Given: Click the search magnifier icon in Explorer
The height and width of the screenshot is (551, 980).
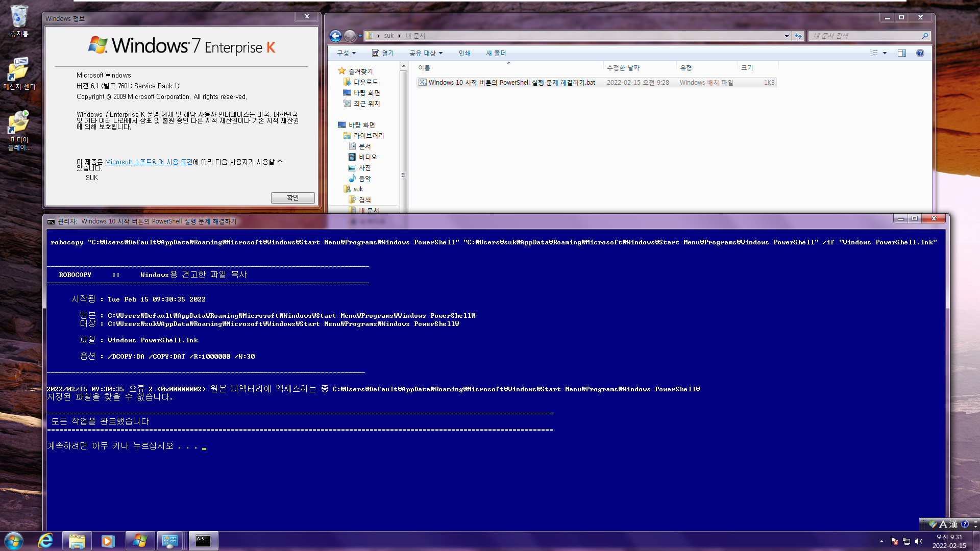Looking at the screenshot, I should (925, 36).
